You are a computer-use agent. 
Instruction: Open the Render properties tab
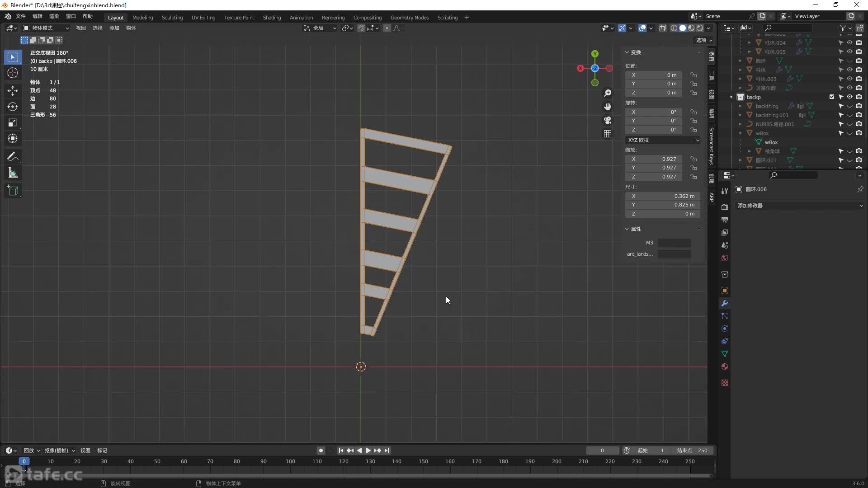pos(725,207)
